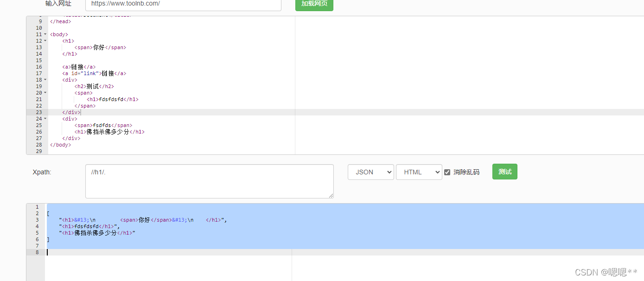Toggle the 消除乱码 checkbox
This screenshot has width=644, height=281.
click(447, 172)
